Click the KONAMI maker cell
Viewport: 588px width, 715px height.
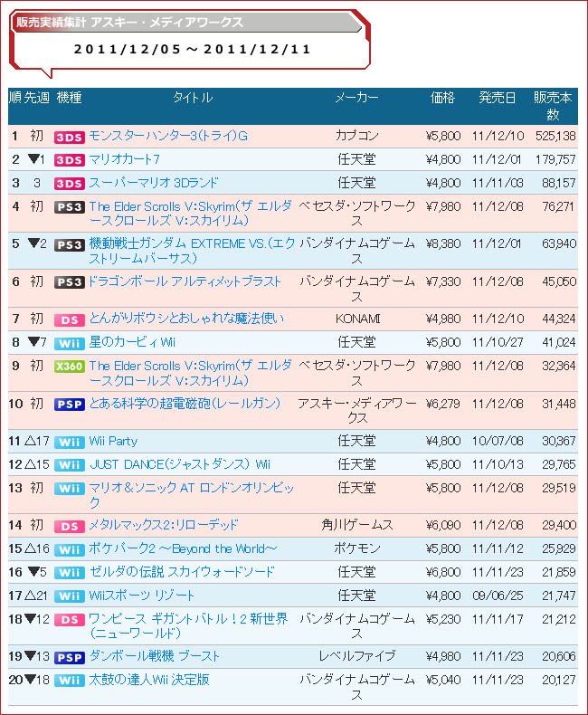point(357,319)
